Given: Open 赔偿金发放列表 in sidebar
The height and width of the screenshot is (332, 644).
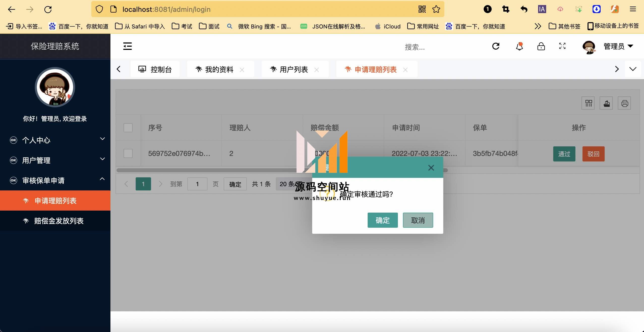Looking at the screenshot, I should (55, 221).
